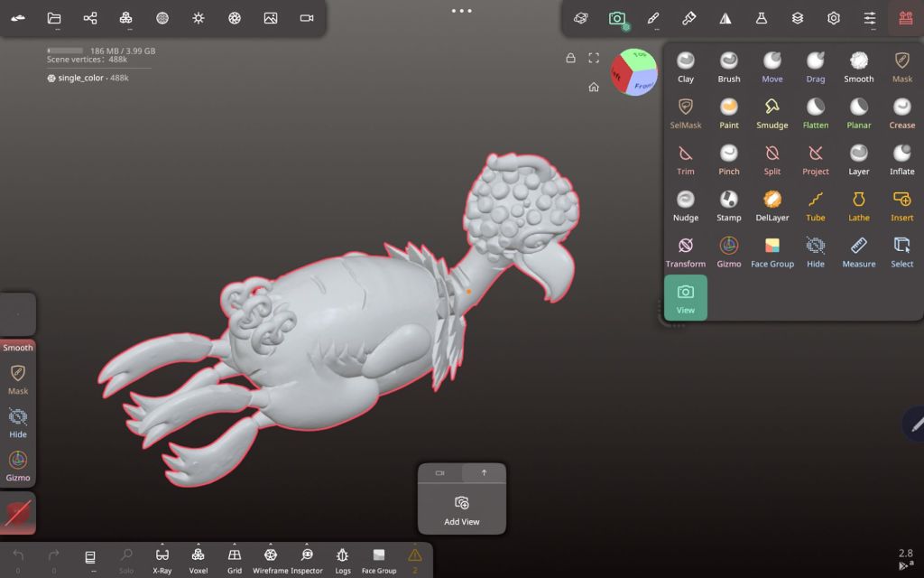Open the Voxel remesh icon
Image resolution: width=924 pixels, height=578 pixels.
point(199,559)
